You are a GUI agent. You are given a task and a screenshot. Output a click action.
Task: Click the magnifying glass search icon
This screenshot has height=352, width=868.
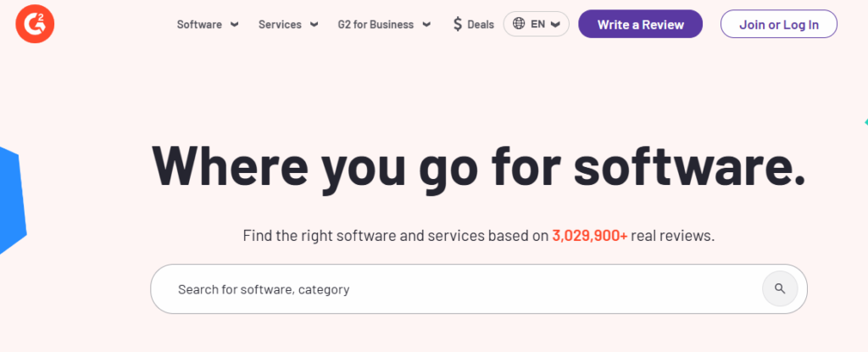click(x=780, y=288)
